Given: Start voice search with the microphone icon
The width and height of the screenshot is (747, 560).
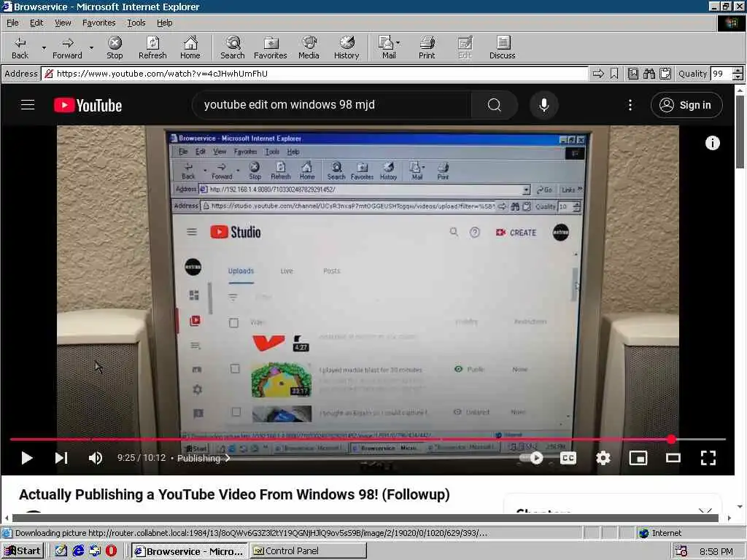Looking at the screenshot, I should (x=544, y=105).
